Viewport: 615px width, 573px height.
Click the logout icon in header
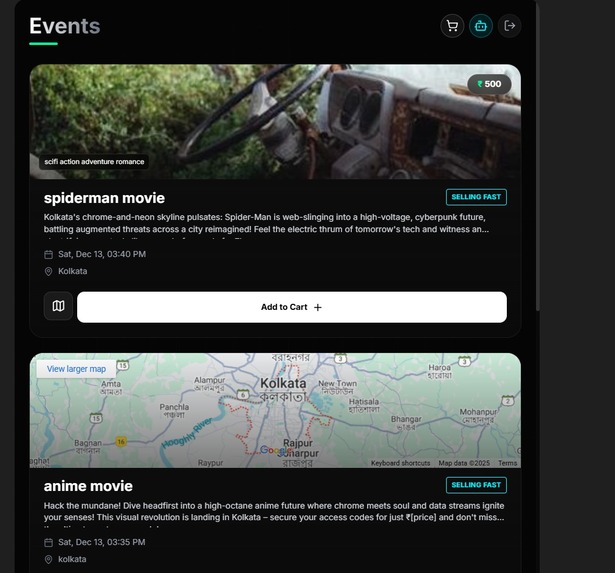[x=509, y=26]
